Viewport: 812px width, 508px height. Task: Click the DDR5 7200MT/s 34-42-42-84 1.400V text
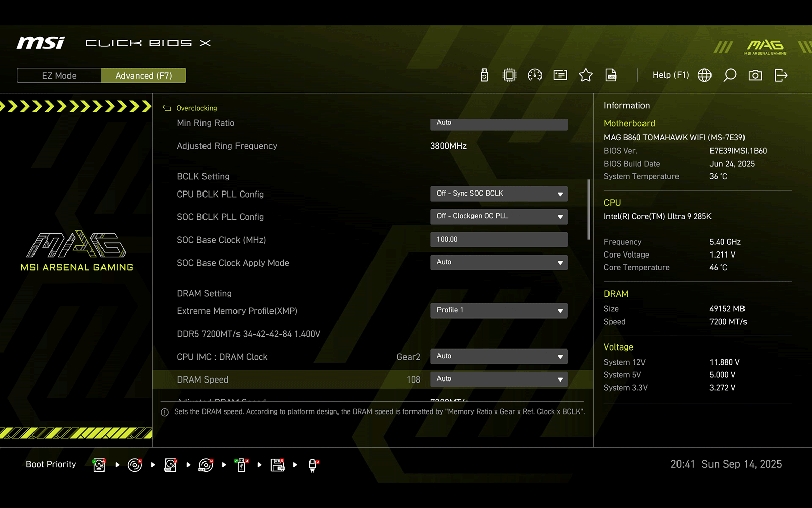tap(248, 334)
